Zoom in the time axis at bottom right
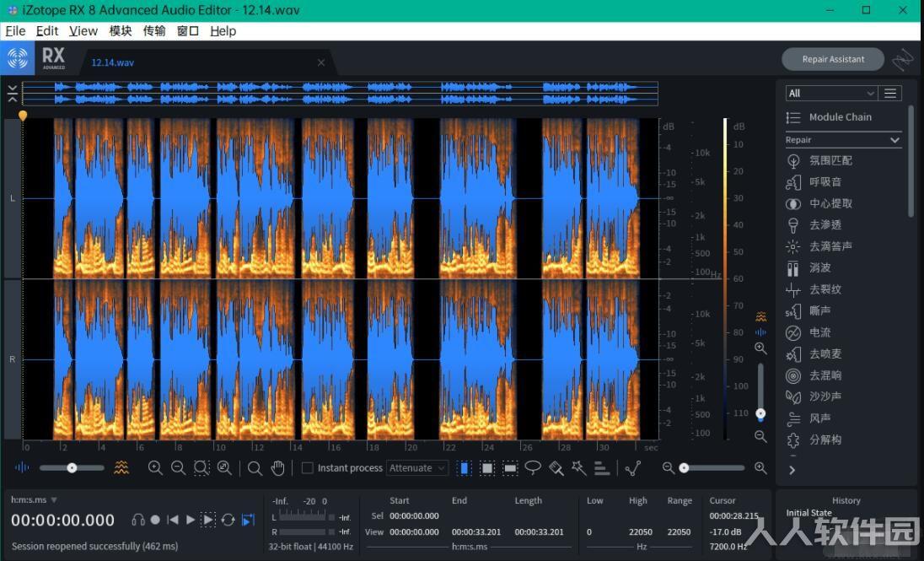The image size is (924, 561). click(x=760, y=468)
